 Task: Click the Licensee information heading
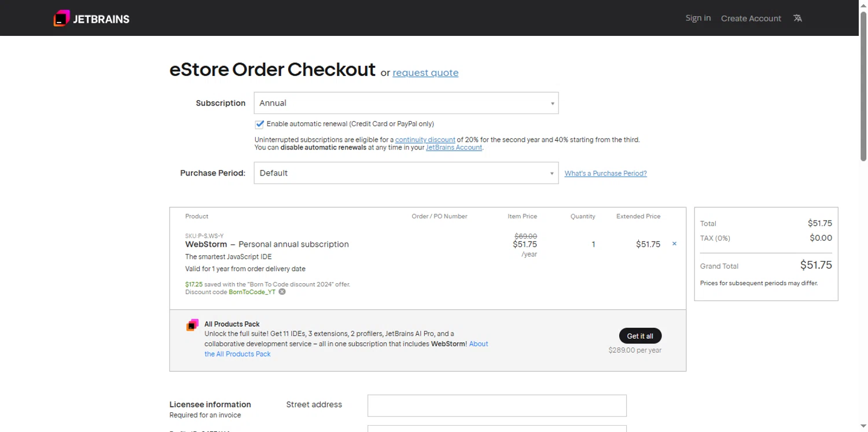210,404
